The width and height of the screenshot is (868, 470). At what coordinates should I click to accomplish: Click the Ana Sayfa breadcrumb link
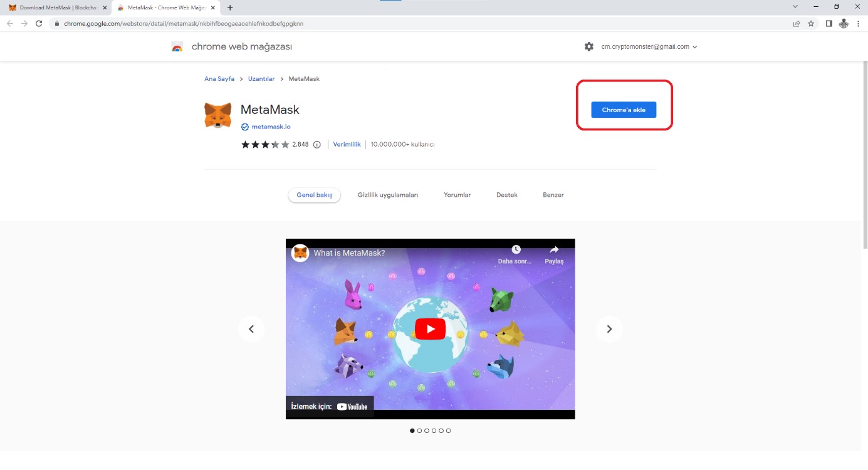pos(219,79)
